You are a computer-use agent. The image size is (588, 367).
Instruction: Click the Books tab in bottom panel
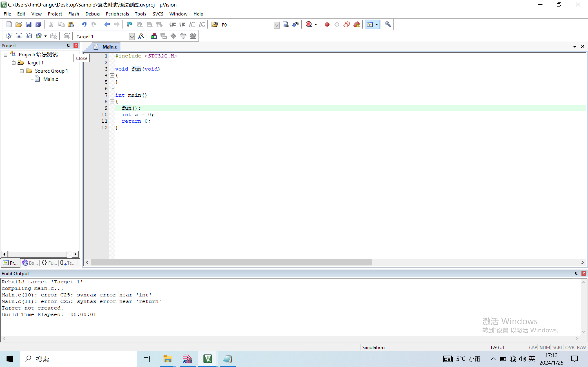pos(30,263)
